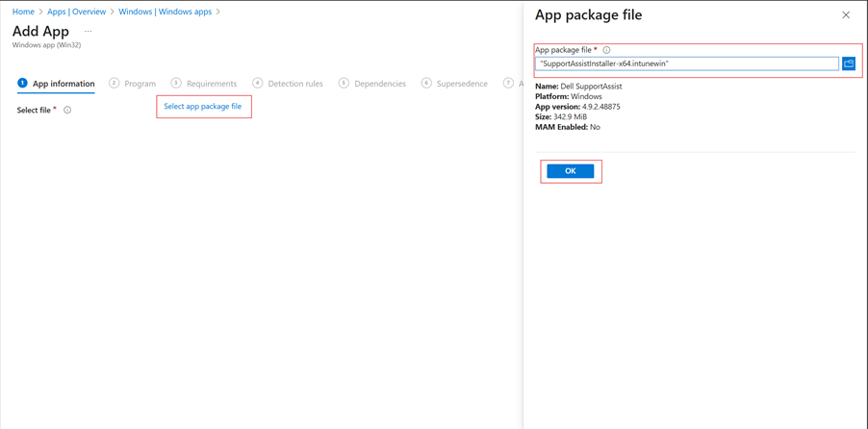Switch to the Dependencies step tab
The width and height of the screenshot is (868, 429).
point(372,84)
